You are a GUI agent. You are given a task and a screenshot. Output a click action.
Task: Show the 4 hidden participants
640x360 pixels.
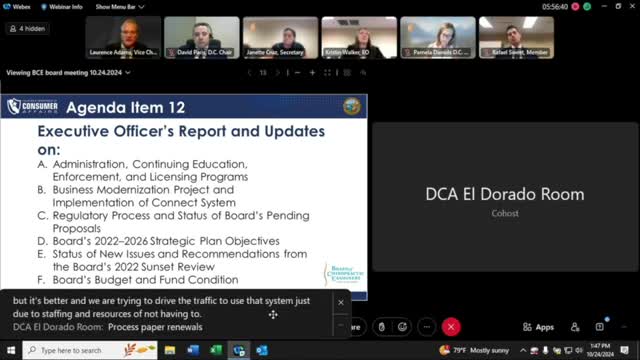tap(27, 29)
